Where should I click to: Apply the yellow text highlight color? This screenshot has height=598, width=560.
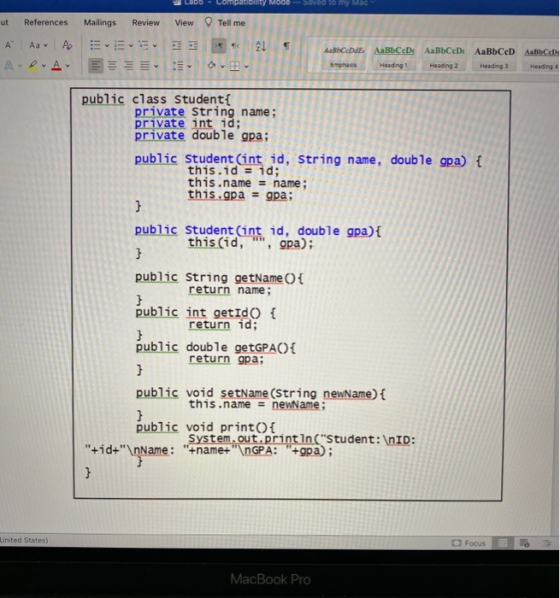[x=33, y=66]
